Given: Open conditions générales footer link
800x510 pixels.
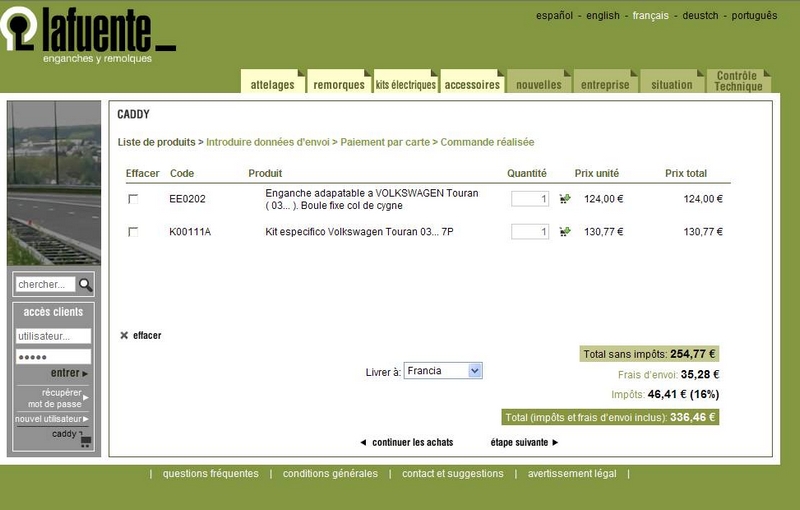Looking at the screenshot, I should 330,473.
